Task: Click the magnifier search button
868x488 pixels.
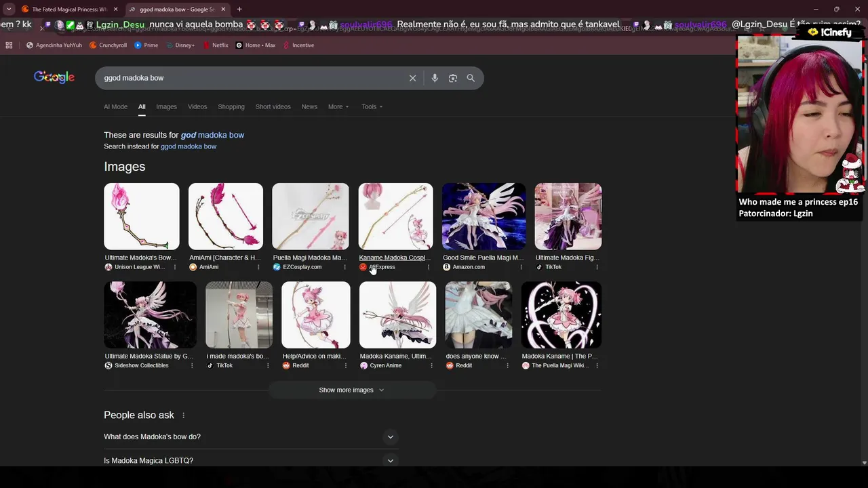Action: click(471, 78)
